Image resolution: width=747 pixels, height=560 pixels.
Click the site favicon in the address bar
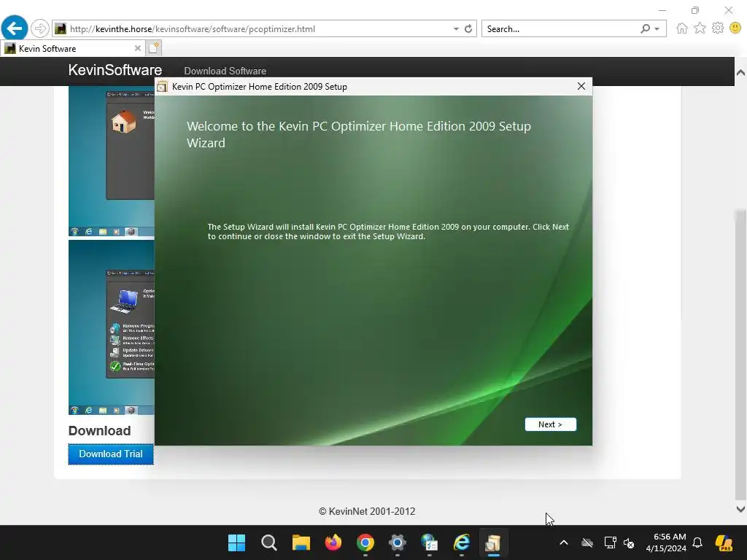(61, 29)
